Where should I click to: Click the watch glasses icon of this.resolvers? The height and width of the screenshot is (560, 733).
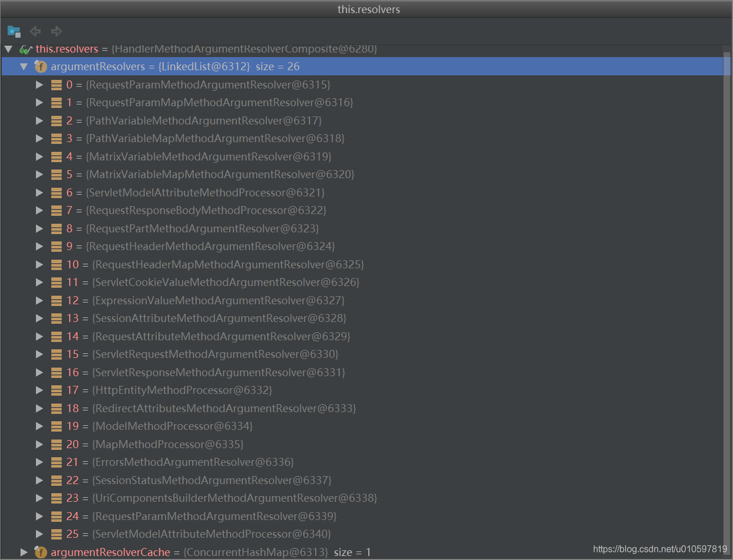pyautogui.click(x=26, y=49)
